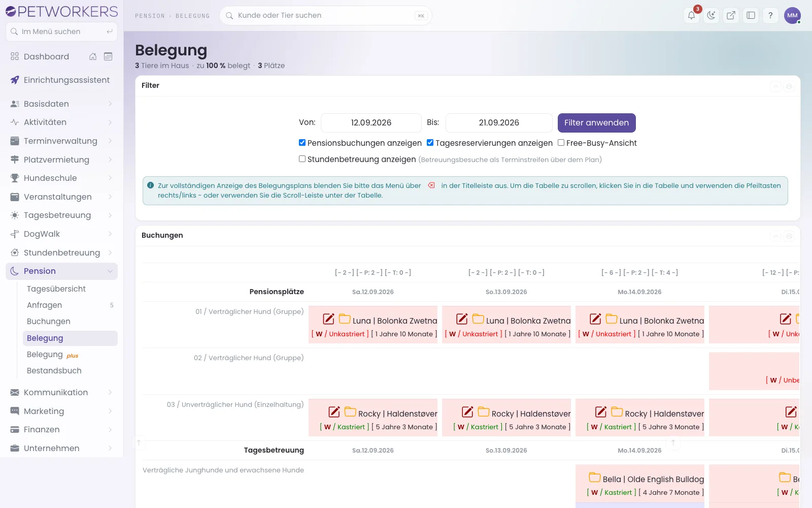
Task: Open the notifications bell
Action: (x=691, y=15)
